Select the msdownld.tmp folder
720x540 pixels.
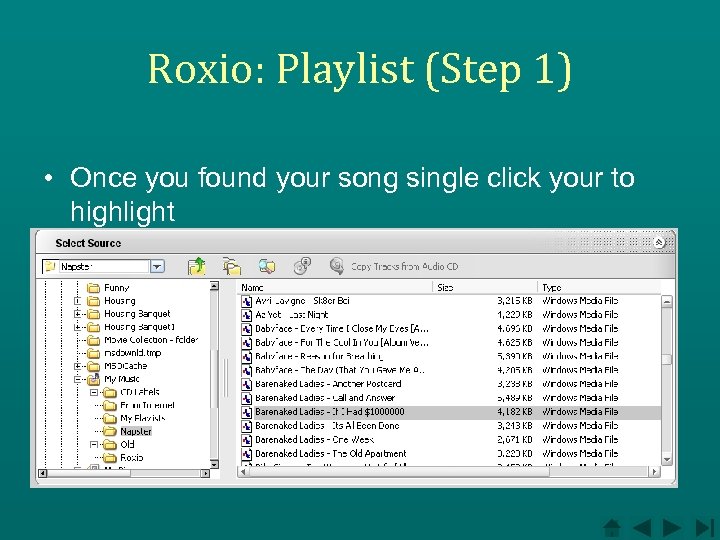133,353
